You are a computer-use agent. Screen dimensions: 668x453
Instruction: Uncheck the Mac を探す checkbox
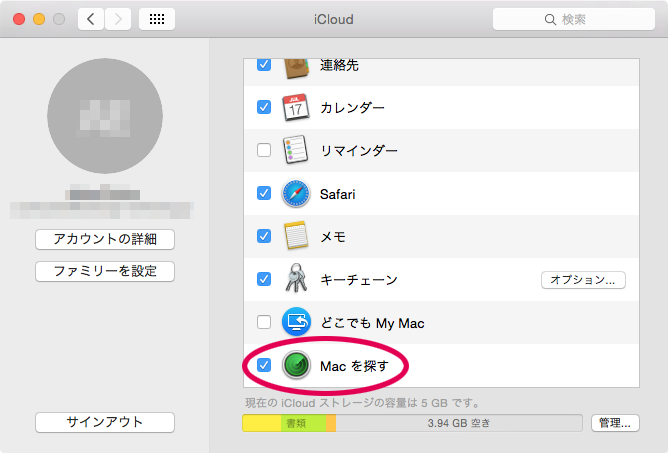pyautogui.click(x=264, y=365)
